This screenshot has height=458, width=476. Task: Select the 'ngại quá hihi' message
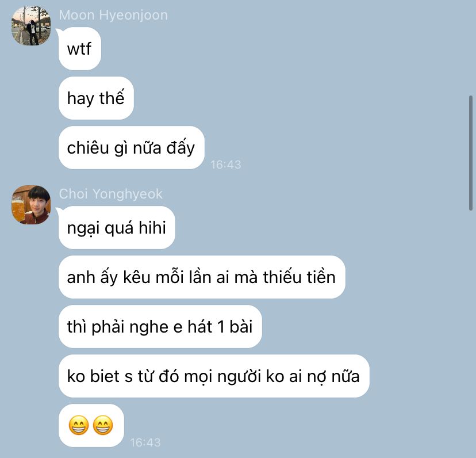(x=117, y=228)
